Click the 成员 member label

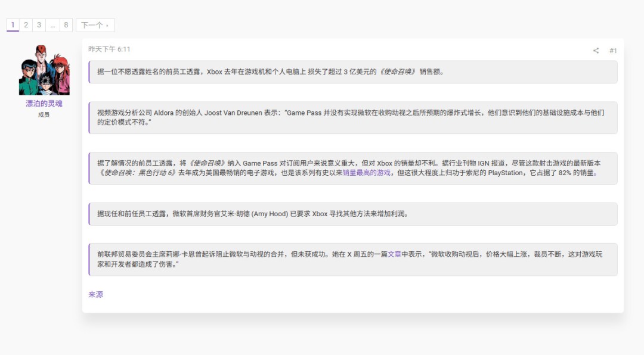45,113
